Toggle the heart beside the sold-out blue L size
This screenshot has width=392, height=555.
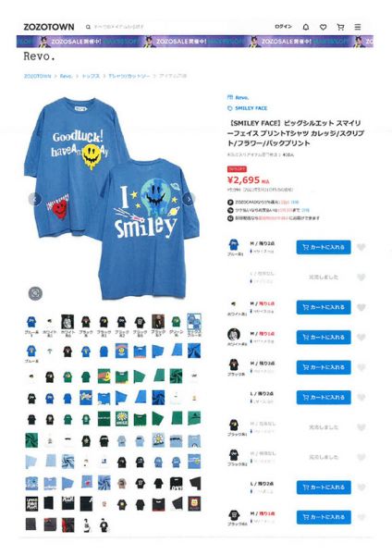361,277
